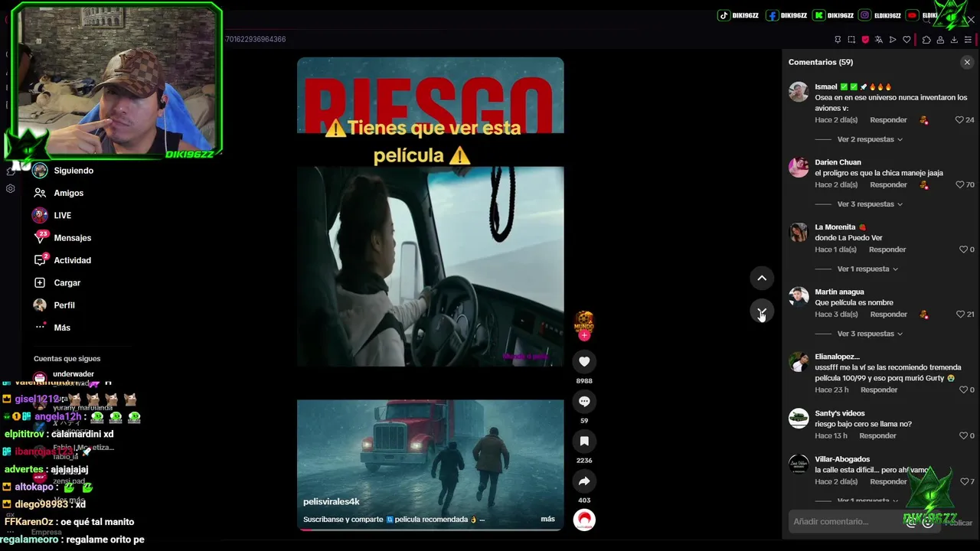
Task: Reply to Ismael's comment via Responder
Action: (888, 120)
